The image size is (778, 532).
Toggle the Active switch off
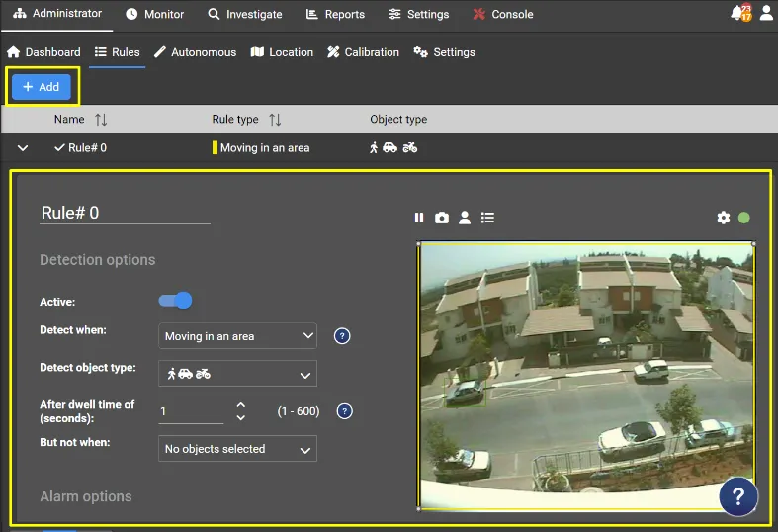[175, 301]
